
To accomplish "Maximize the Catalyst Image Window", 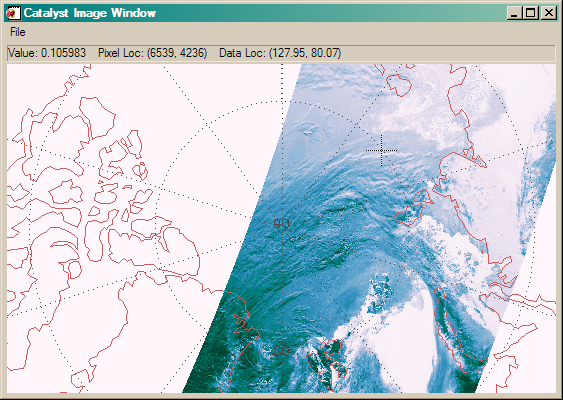I will (x=531, y=13).
